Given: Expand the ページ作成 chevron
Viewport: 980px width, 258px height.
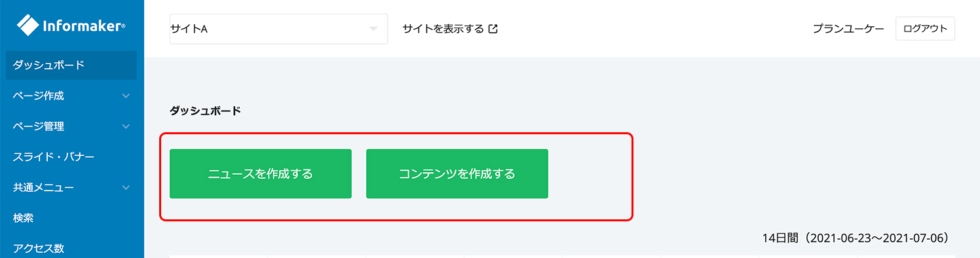Looking at the screenshot, I should [126, 96].
